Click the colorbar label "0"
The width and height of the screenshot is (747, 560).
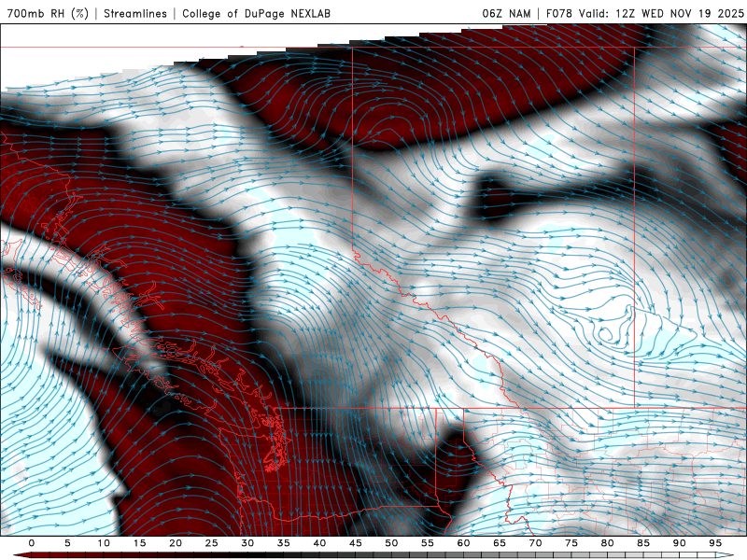32,543
